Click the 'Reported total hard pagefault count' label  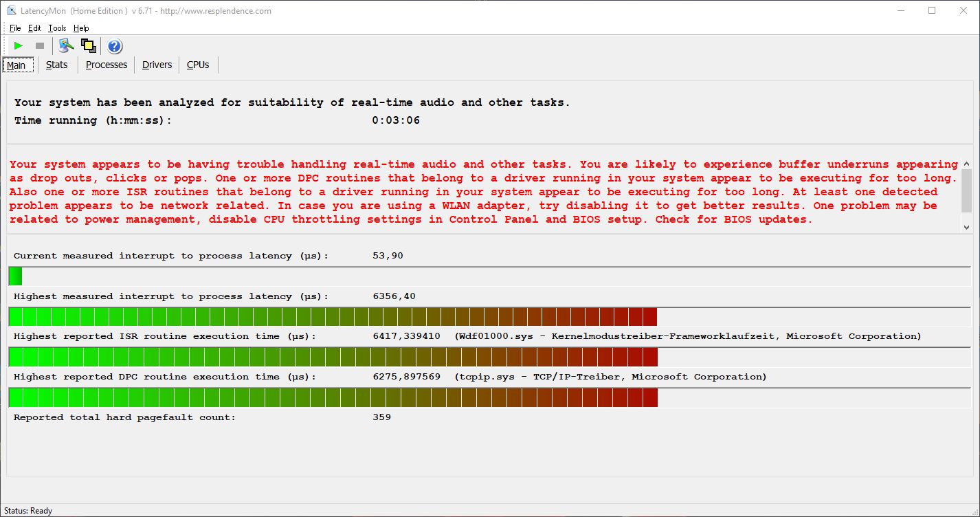[x=124, y=417]
